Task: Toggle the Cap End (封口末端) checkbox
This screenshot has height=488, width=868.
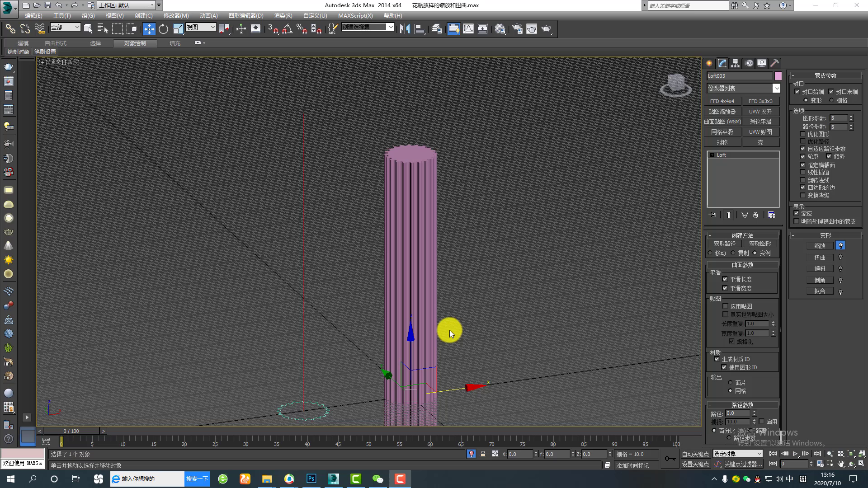Action: pyautogui.click(x=831, y=92)
